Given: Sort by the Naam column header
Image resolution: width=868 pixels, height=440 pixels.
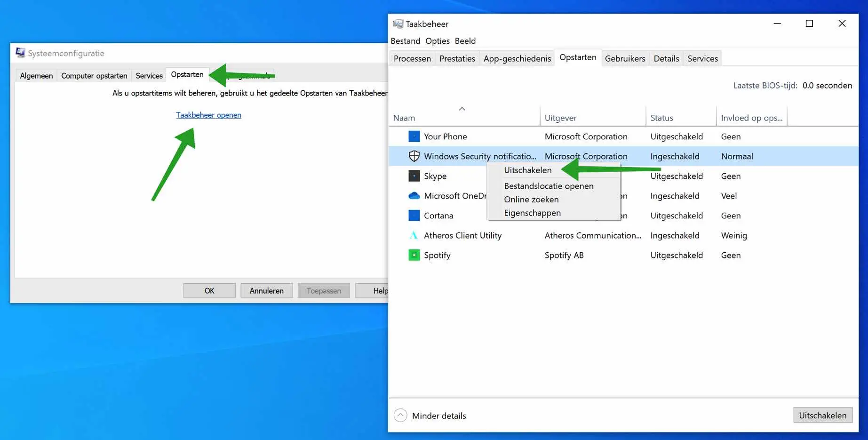Looking at the screenshot, I should (x=464, y=118).
